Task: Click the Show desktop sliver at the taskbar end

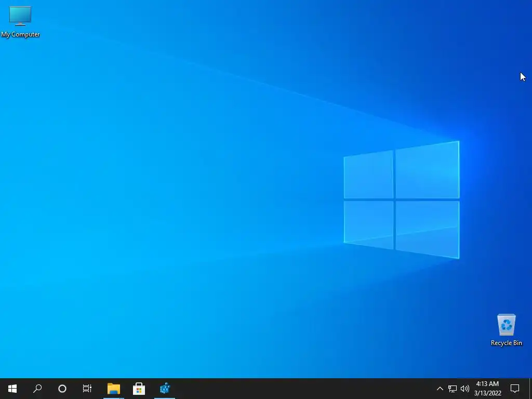Action: click(x=530, y=389)
